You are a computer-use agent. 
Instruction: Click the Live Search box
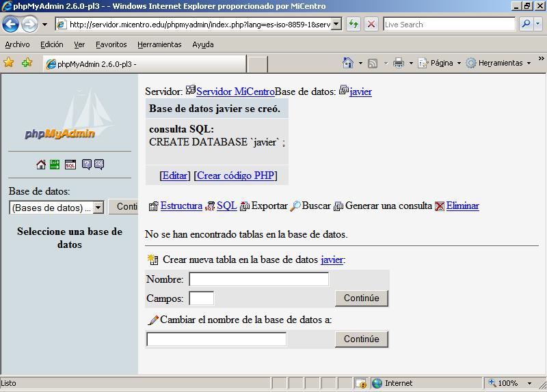tap(449, 24)
